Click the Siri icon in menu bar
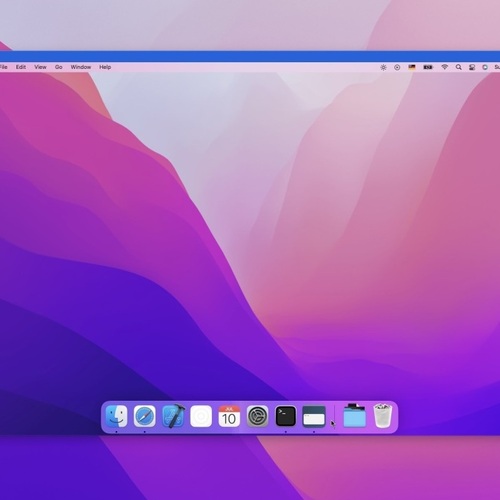 coord(485,67)
